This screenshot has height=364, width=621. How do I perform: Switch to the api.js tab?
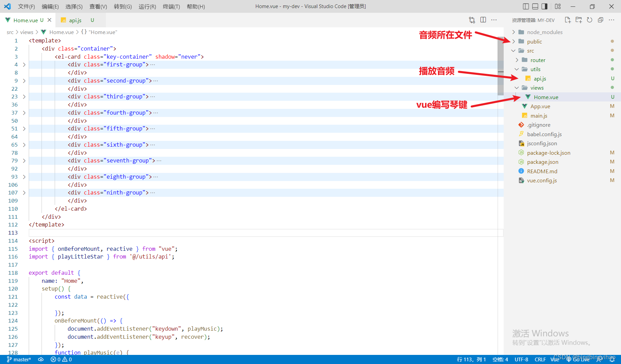(x=75, y=20)
